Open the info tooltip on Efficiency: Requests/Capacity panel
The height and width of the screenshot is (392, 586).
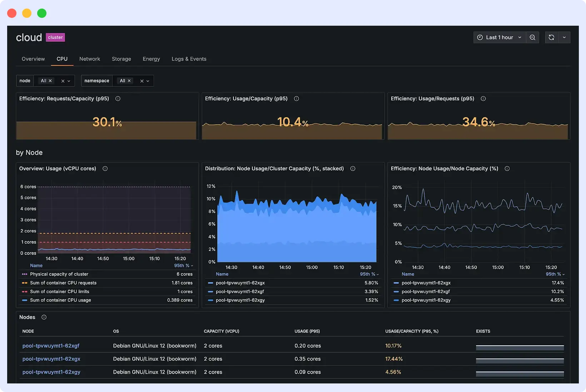pos(118,99)
